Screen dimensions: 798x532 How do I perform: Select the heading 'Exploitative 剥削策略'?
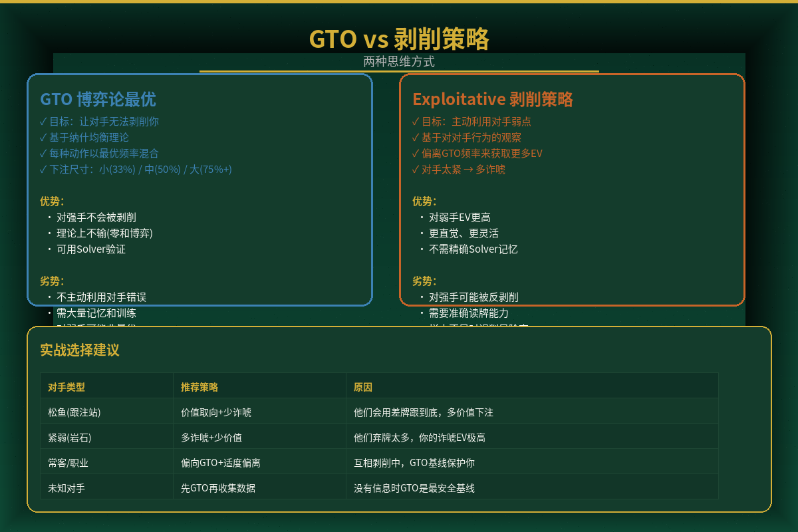coord(493,99)
